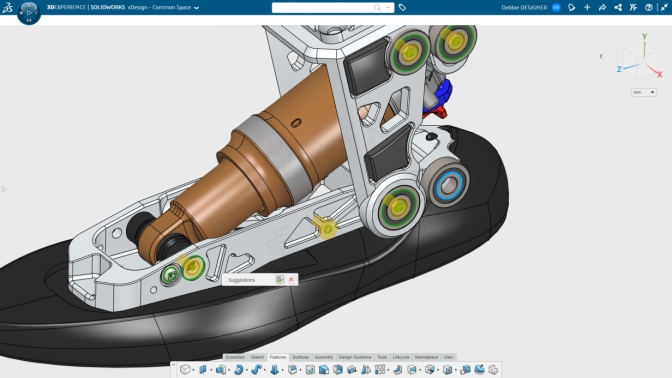Expand the search field options arrow
Screen dimensions: 672x378
pyautogui.click(x=388, y=7)
